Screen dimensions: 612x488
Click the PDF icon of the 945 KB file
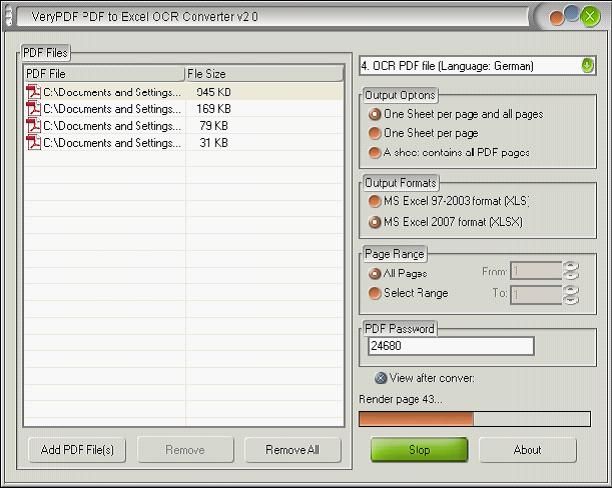(34, 92)
